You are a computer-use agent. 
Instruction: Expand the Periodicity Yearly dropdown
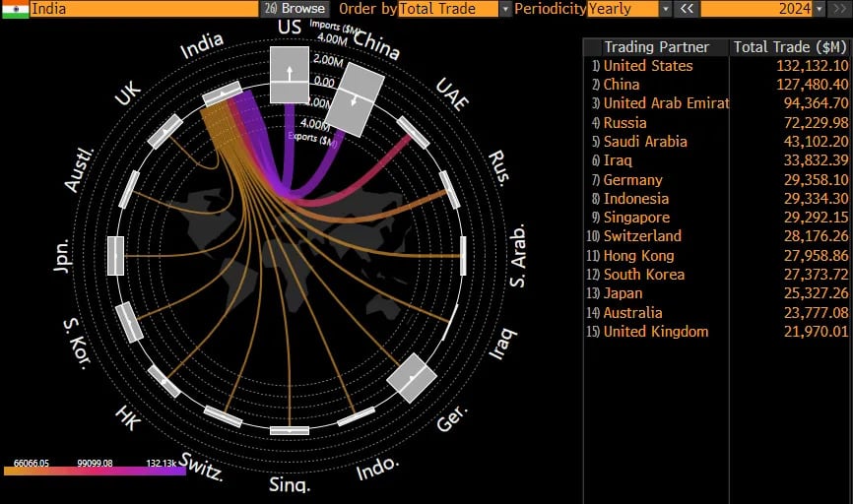[666, 8]
